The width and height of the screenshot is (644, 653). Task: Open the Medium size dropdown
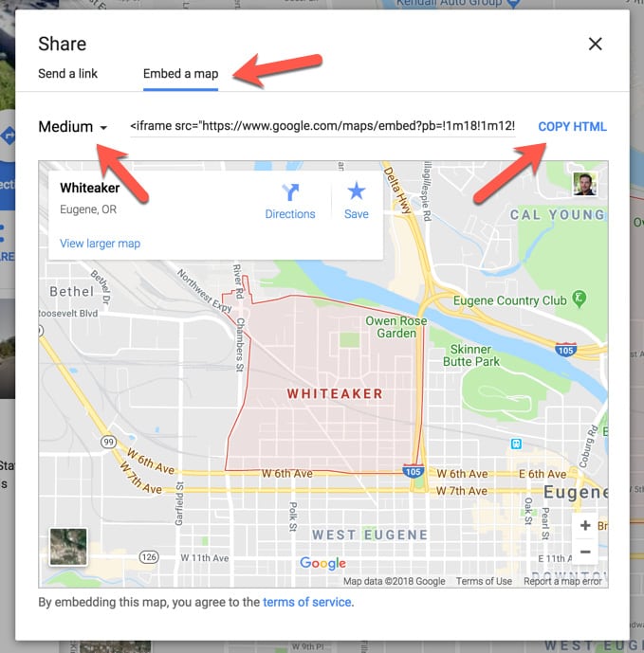tap(73, 127)
